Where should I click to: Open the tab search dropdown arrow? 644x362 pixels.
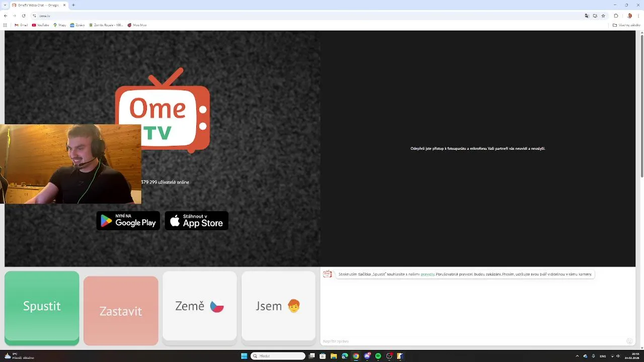point(6,5)
